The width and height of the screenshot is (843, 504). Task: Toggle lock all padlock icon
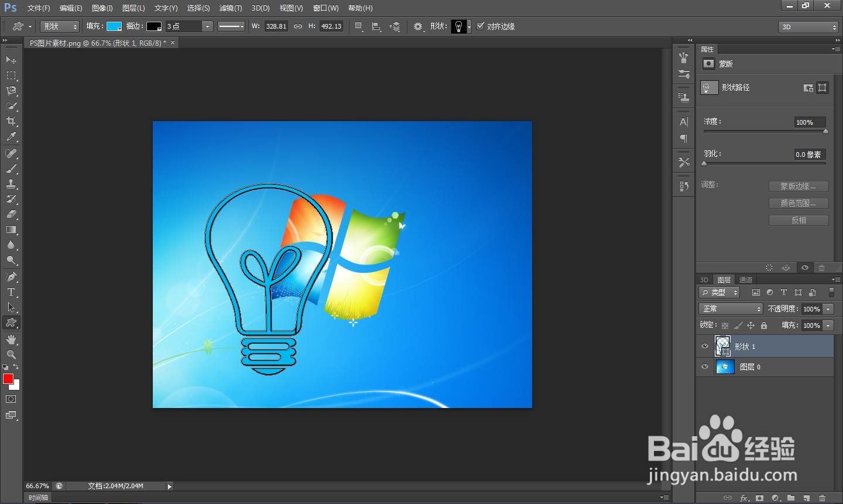tap(764, 325)
